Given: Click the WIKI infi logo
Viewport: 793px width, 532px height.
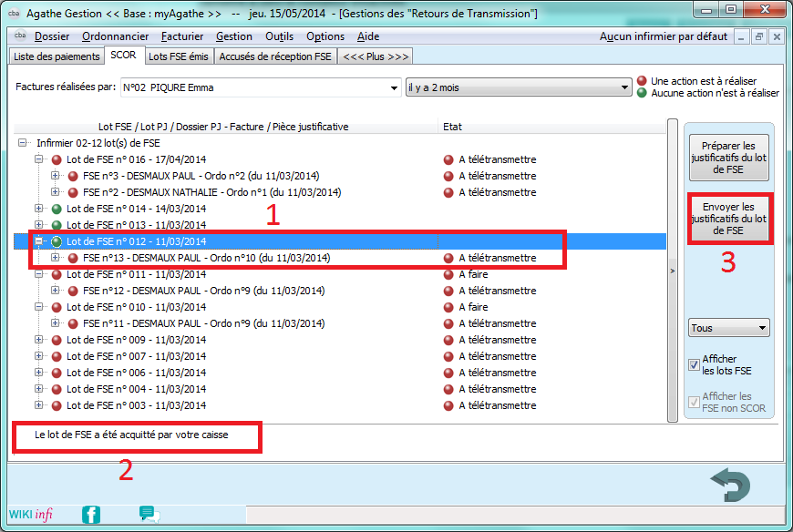Looking at the screenshot, I should (31, 515).
